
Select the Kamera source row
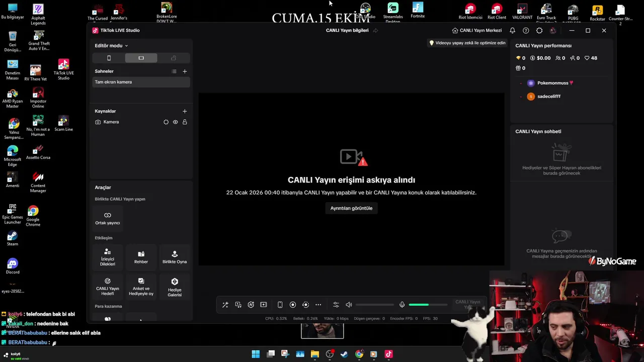[x=141, y=122]
